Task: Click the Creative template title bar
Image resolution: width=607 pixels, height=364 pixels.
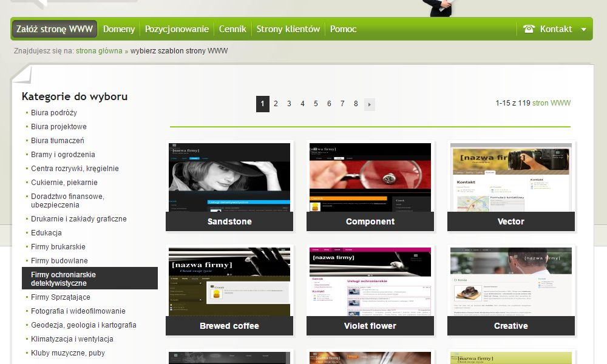Action: (x=511, y=326)
